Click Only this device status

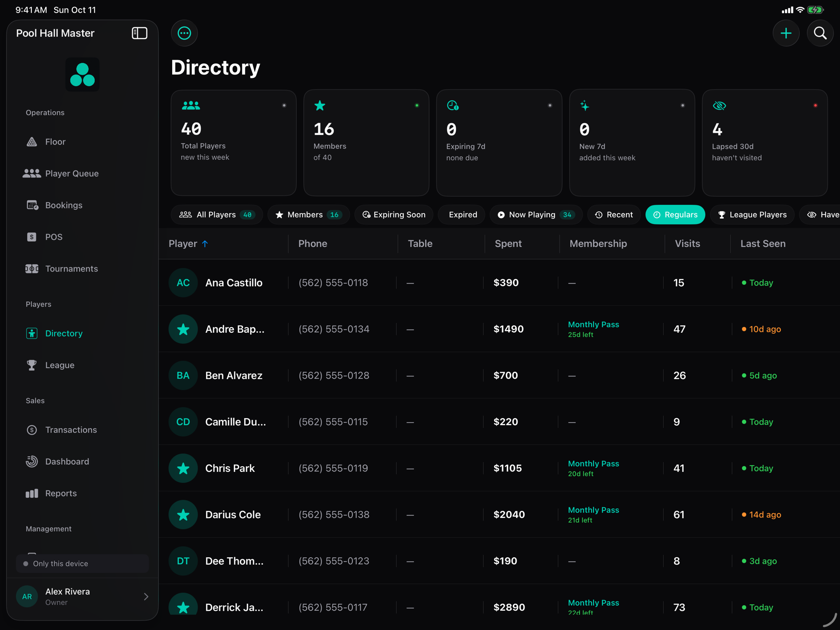pos(83,564)
